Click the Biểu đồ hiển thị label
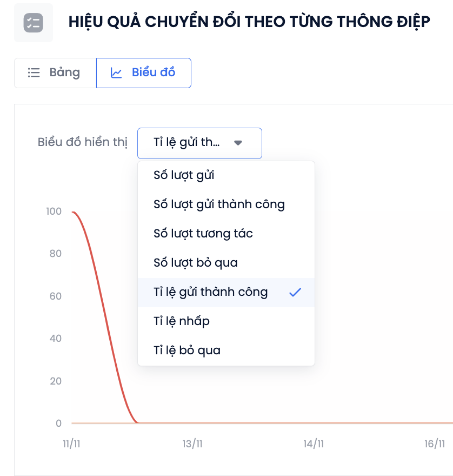 click(x=83, y=142)
